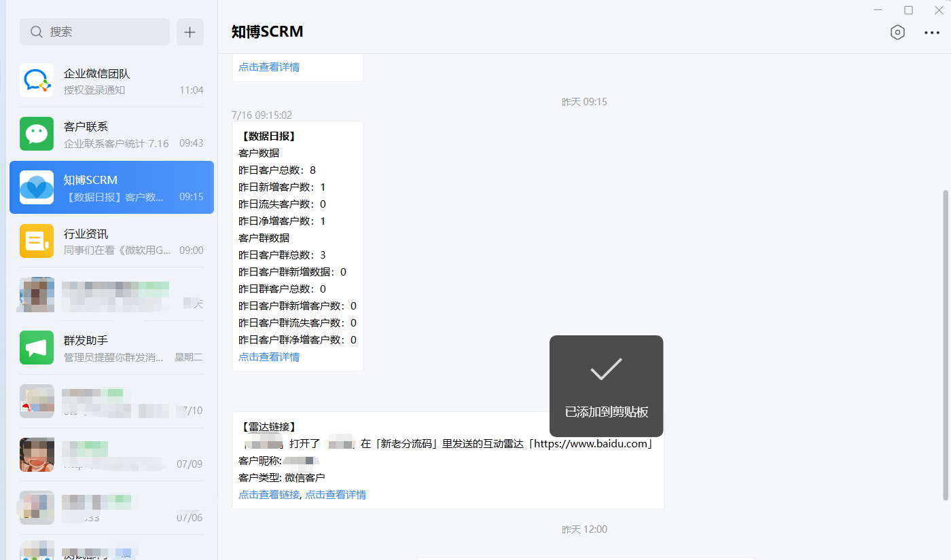Click the 昨日客户群流失客户数：0 line
The image size is (951, 560).
(x=298, y=323)
